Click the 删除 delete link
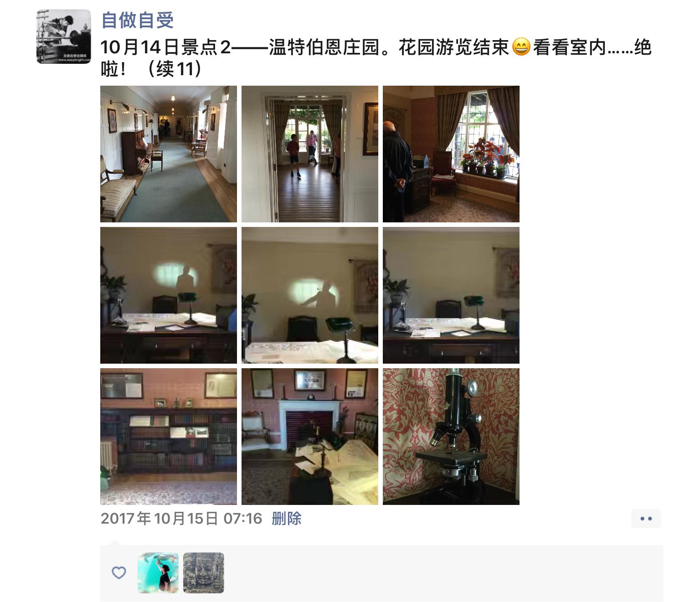The height and width of the screenshot is (602, 700). (287, 519)
